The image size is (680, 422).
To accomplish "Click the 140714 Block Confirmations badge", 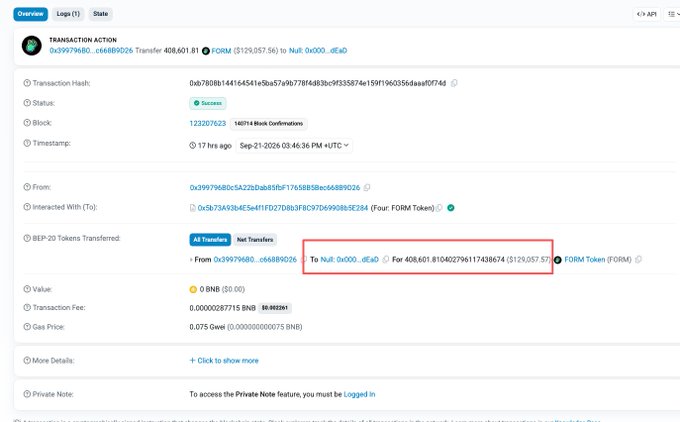I will 268,124.
